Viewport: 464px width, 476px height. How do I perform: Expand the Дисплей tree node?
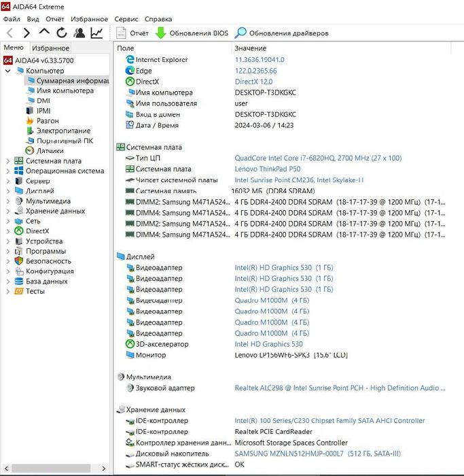coord(8,191)
